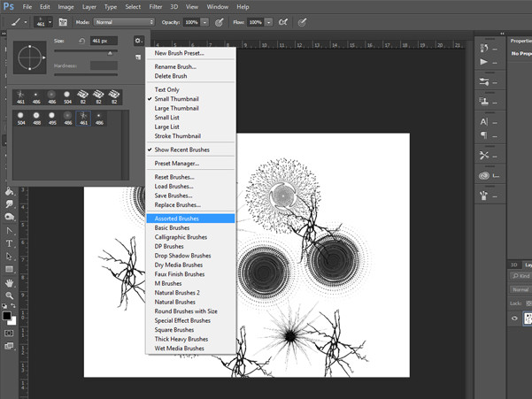Screen dimensions: 532x399
Task: Toggle the Brush panel from options bar
Action: pos(63,22)
